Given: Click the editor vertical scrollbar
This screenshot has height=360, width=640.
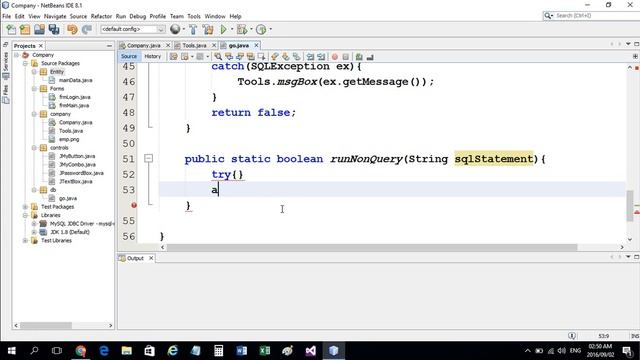Looking at the screenshot, I should (630, 207).
